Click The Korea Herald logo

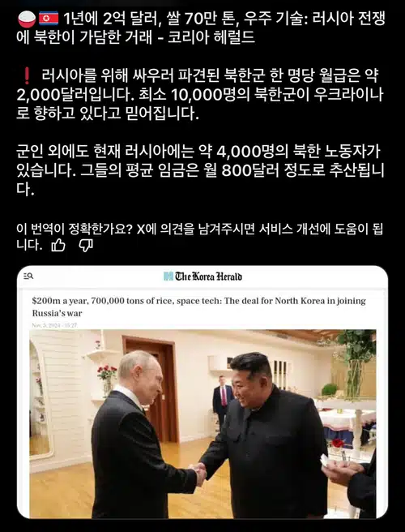coord(202,277)
